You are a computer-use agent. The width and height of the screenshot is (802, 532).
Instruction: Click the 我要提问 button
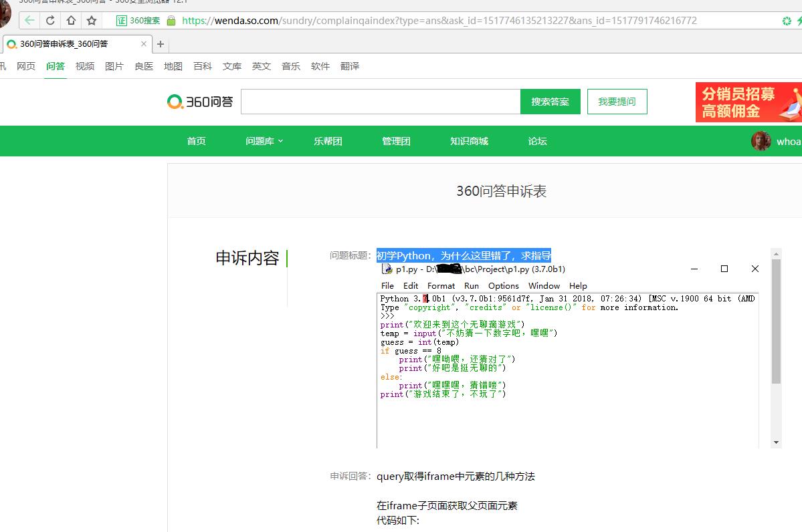(x=617, y=102)
